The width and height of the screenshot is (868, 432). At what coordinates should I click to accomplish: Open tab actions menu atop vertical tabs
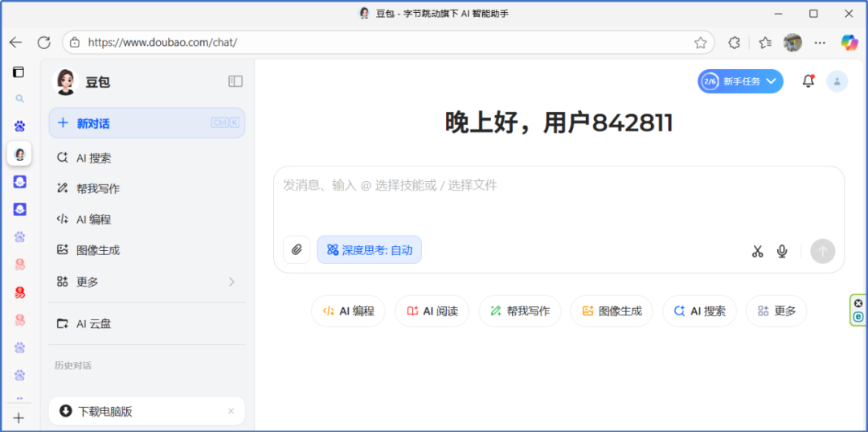point(19,72)
